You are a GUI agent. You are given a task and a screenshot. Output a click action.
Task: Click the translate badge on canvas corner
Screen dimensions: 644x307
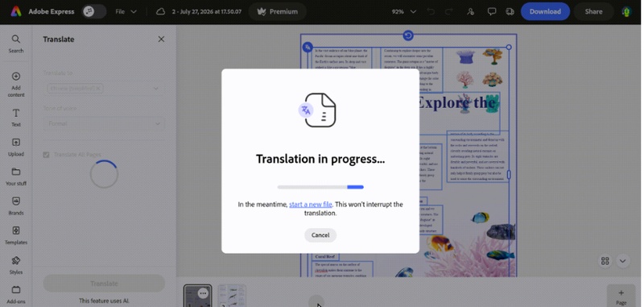pos(308,48)
